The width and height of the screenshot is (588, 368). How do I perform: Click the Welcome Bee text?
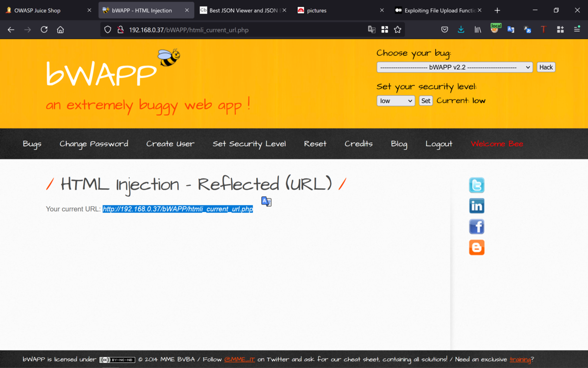[x=497, y=144]
